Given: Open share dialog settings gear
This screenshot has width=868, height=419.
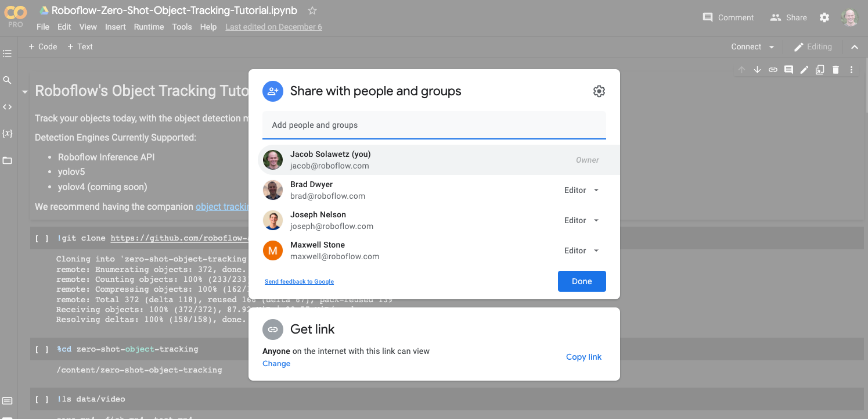Looking at the screenshot, I should (x=599, y=91).
